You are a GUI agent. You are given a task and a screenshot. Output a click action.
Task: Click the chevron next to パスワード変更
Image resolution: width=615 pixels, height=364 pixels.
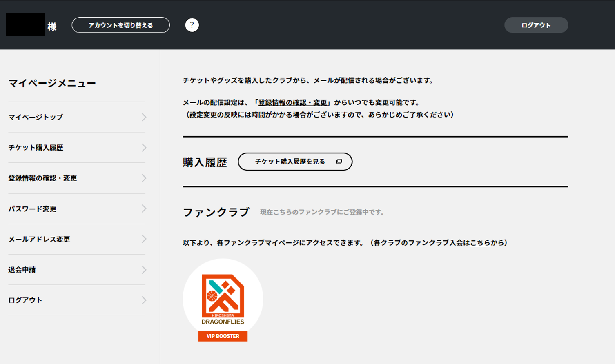click(x=144, y=209)
